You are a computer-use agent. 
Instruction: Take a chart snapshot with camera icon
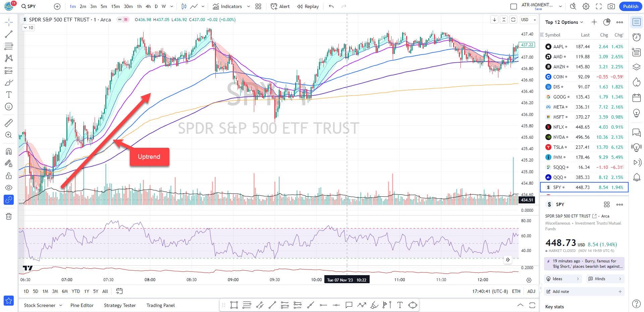611,6
